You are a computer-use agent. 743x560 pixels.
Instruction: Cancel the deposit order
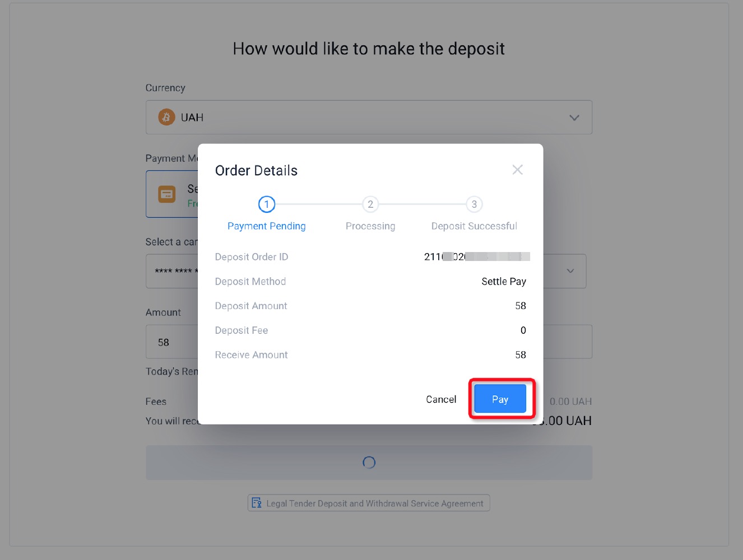click(441, 399)
